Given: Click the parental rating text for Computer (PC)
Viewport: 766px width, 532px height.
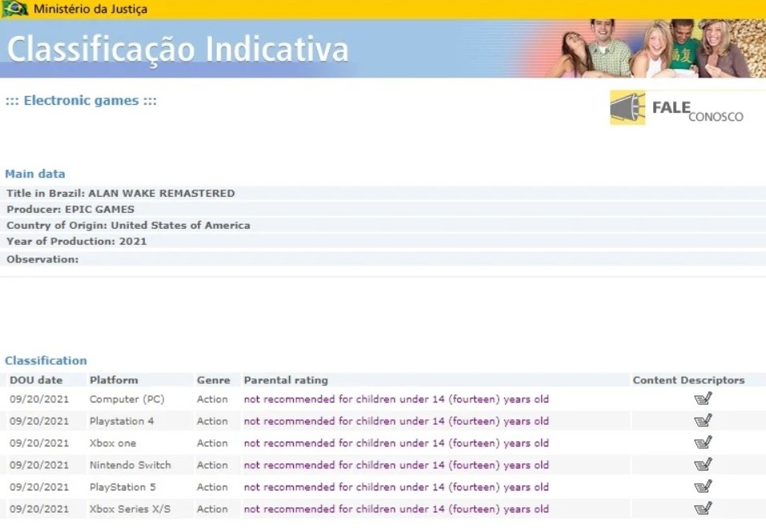Looking at the screenshot, I should point(396,399).
